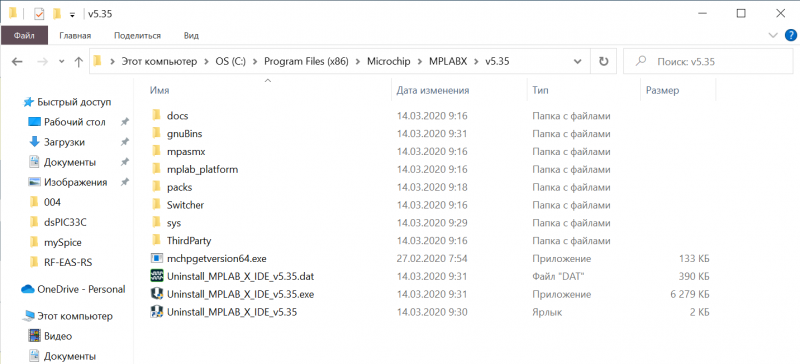
Task: Select the packs folder icon
Action: pyautogui.click(x=157, y=187)
